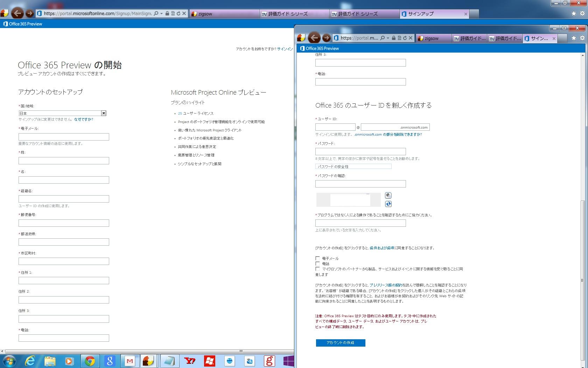Refresh the CAPTCHA image
The height and width of the screenshot is (368, 588).
(388, 204)
